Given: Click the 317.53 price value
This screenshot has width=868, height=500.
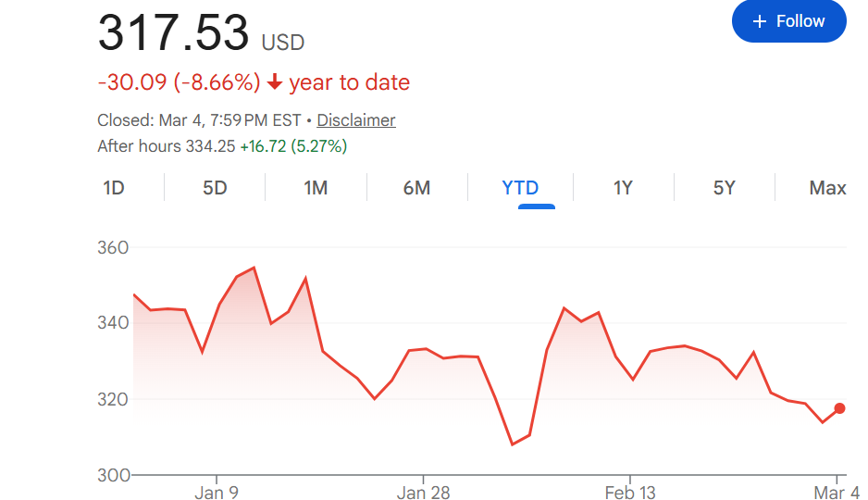Looking at the screenshot, I should (174, 33).
